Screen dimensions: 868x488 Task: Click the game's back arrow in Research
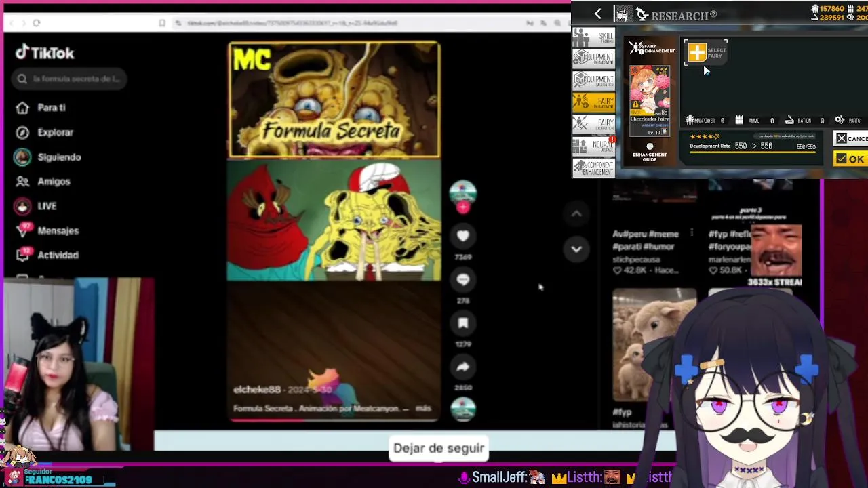point(597,14)
